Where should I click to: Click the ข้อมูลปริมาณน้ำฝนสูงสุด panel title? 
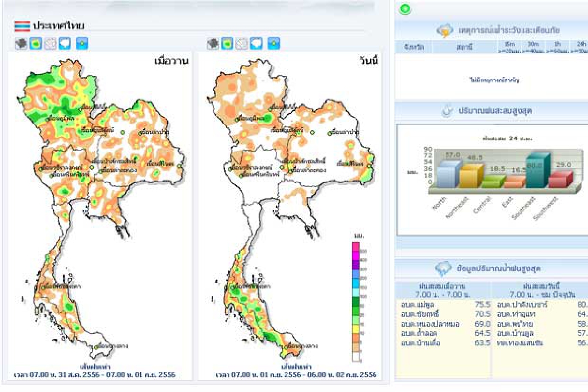498,268
